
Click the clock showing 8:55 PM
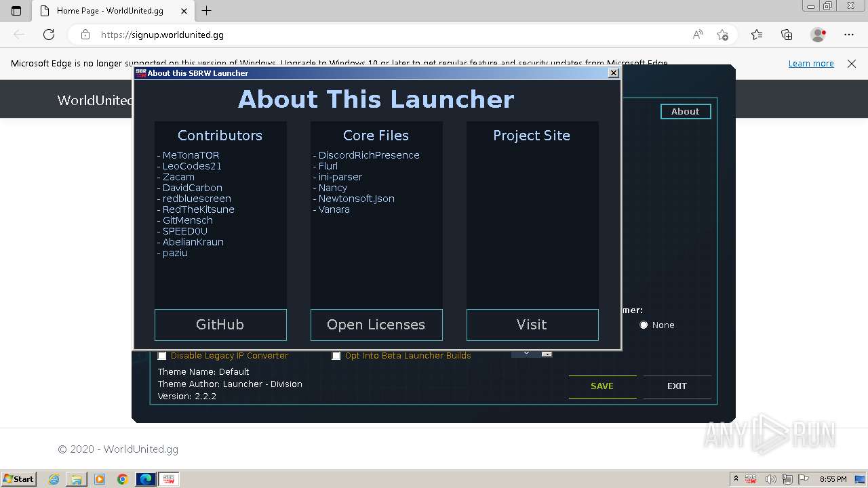tap(833, 479)
